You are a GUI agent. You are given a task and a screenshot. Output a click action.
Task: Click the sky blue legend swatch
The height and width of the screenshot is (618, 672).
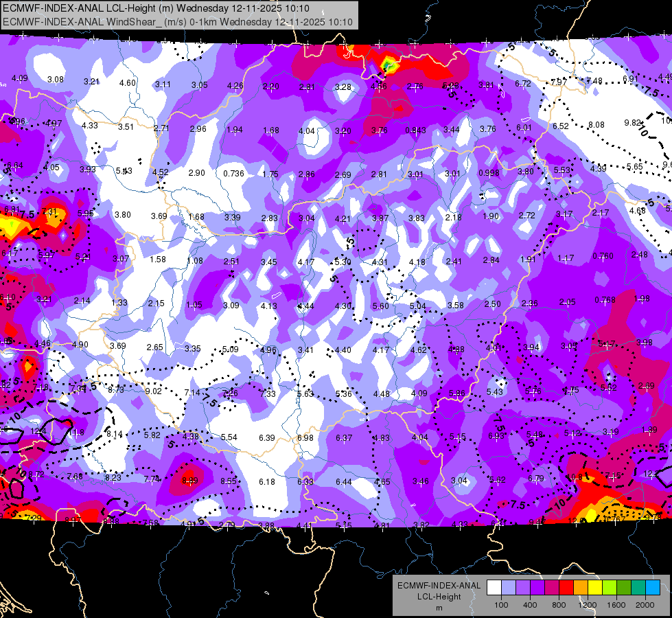tap(653, 588)
